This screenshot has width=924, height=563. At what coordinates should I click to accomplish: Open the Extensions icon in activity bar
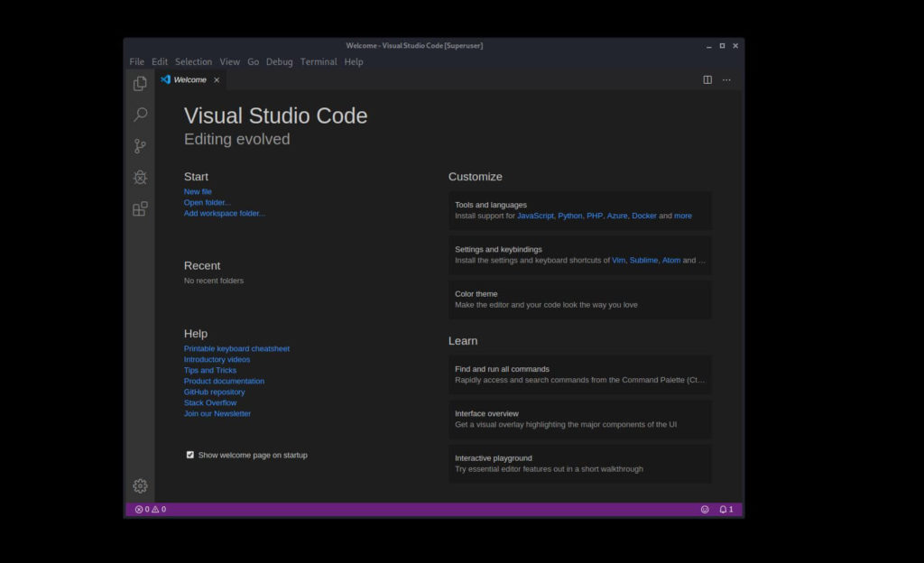140,208
